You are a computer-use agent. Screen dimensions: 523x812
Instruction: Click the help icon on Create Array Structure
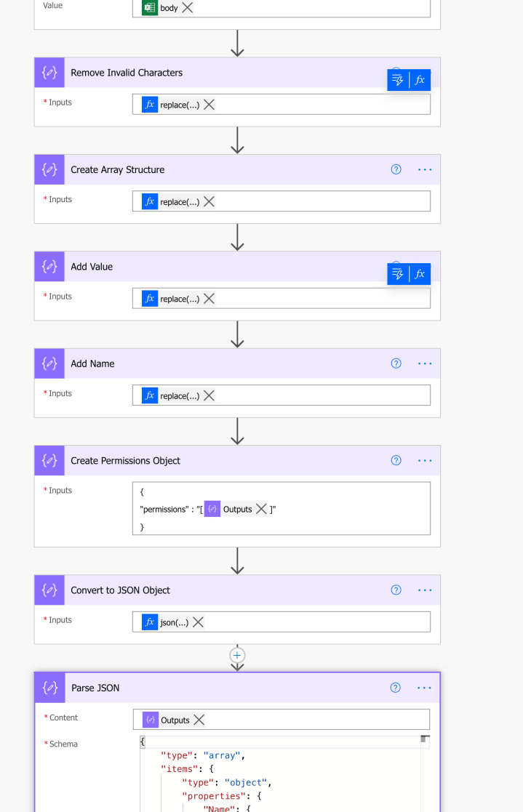[396, 169]
